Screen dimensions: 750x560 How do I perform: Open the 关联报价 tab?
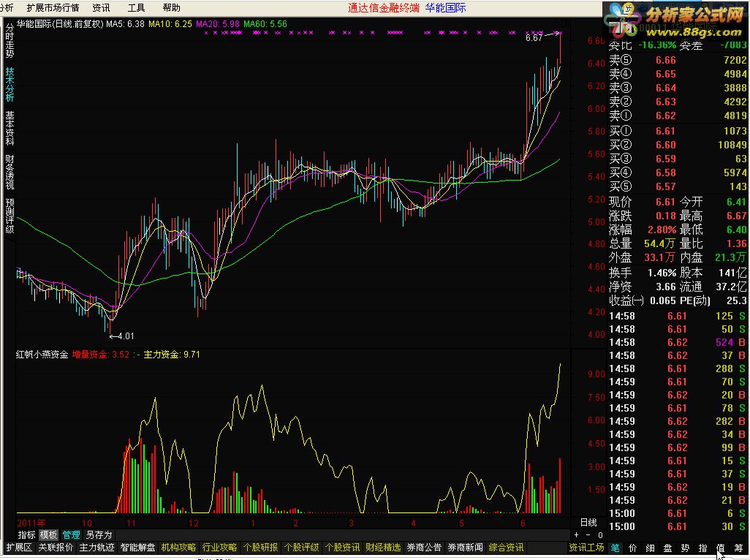pyautogui.click(x=56, y=548)
